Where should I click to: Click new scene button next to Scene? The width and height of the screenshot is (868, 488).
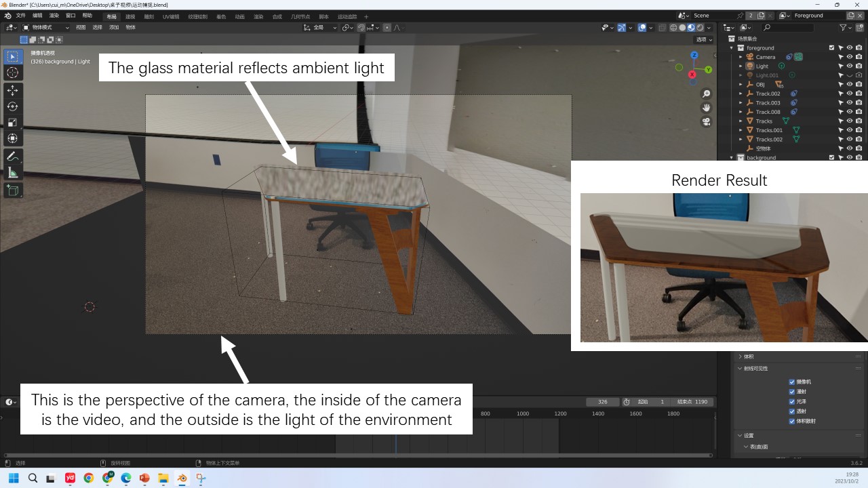coord(761,16)
